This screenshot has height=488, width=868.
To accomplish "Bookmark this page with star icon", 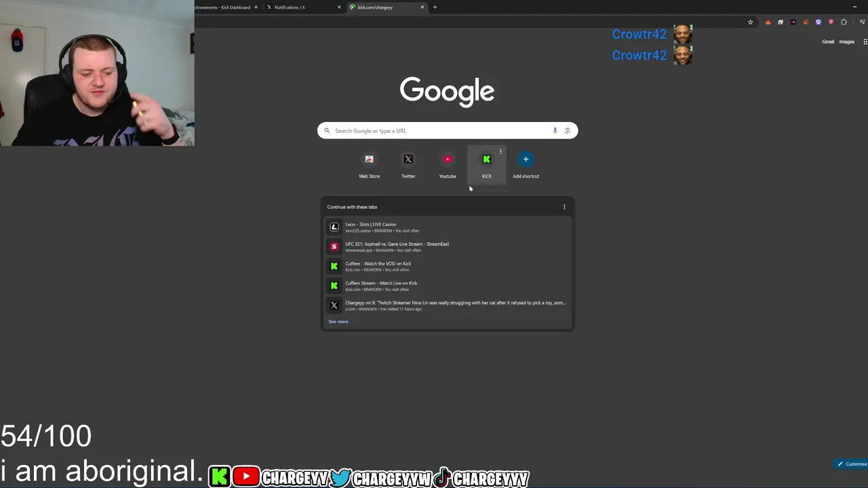I will 750,22.
